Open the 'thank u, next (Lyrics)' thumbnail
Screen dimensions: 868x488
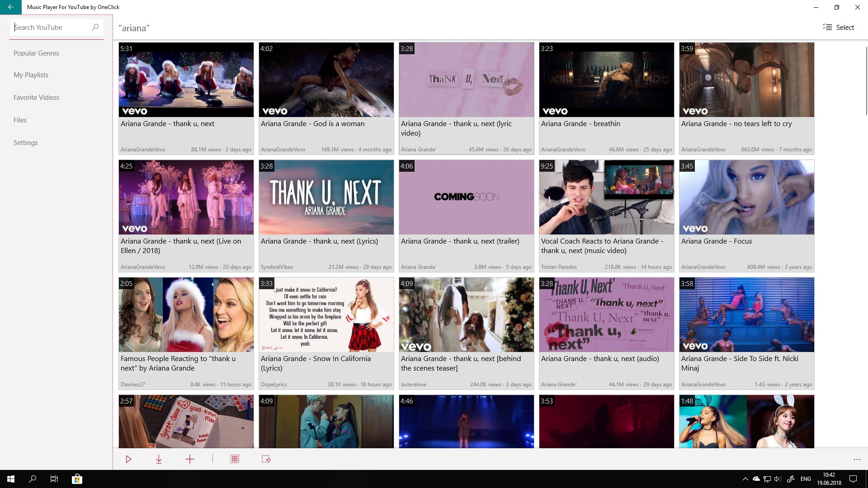pyautogui.click(x=326, y=197)
